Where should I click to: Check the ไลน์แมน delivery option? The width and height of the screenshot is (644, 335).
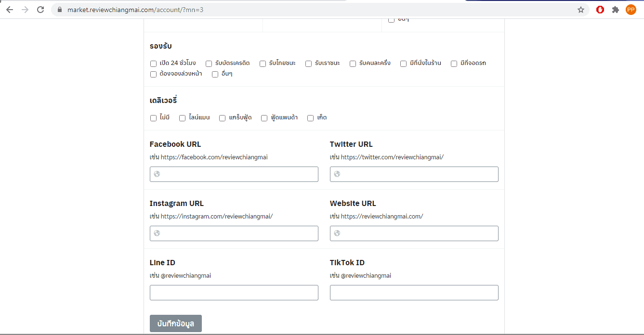point(182,118)
